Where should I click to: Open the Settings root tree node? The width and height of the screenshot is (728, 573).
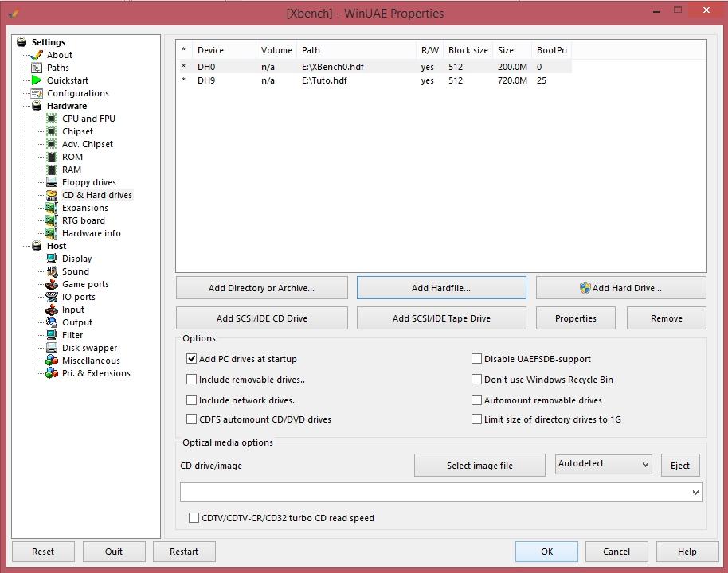[49, 42]
